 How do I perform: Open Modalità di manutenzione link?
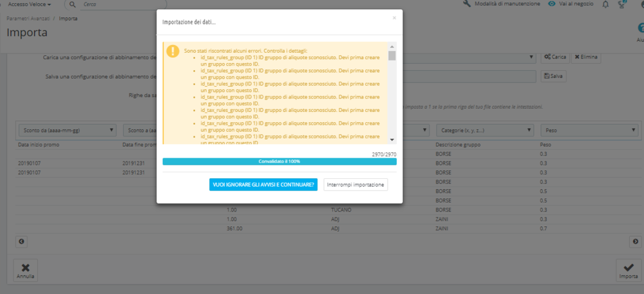[x=507, y=4]
